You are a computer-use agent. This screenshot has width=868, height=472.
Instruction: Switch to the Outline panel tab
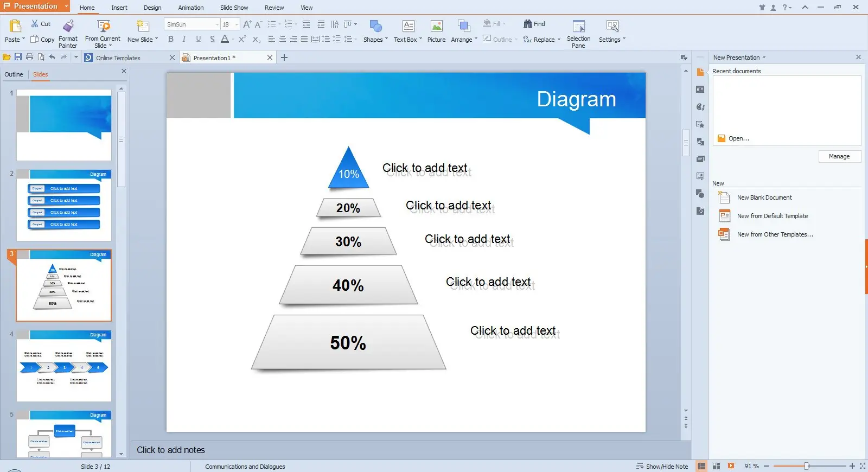(x=14, y=74)
